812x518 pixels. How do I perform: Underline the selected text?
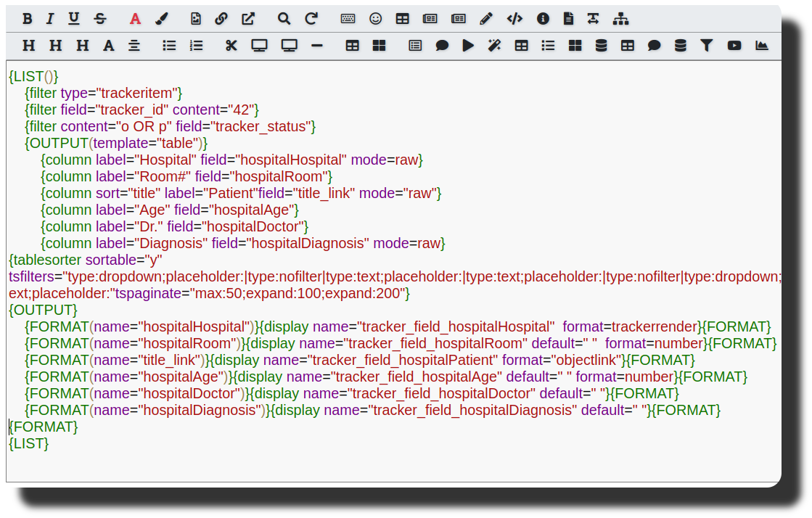point(74,19)
